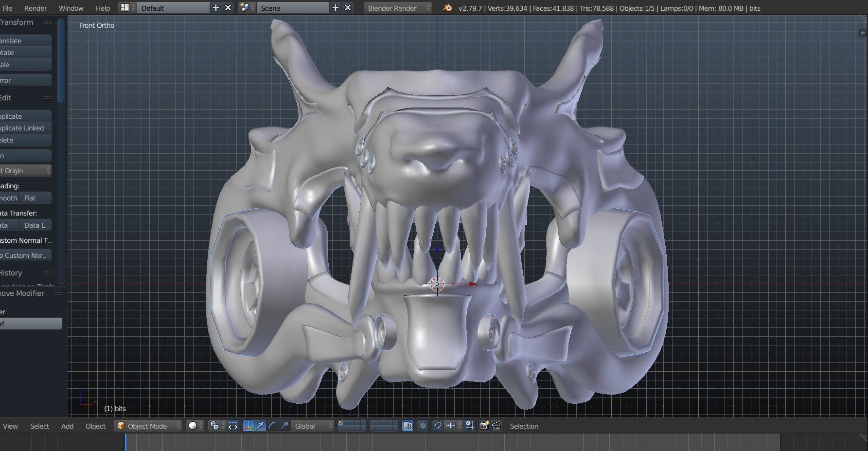The image size is (868, 451).
Task: Click the Join button
Action: tap(25, 156)
